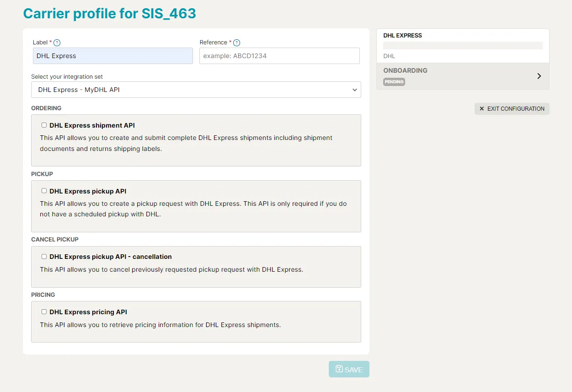Click the PENDING status badge
572x392 pixels.
[394, 82]
